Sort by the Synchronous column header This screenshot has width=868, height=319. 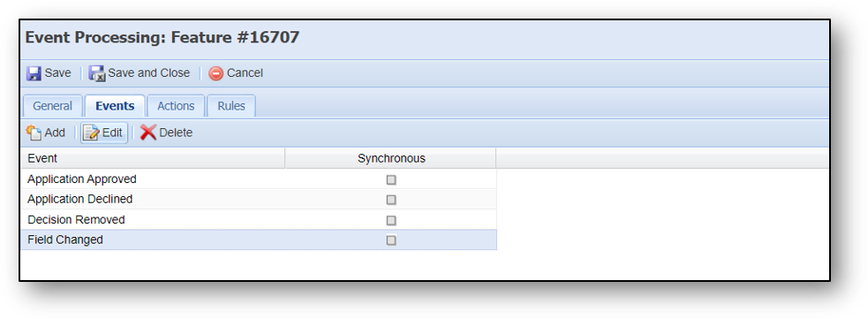391,158
